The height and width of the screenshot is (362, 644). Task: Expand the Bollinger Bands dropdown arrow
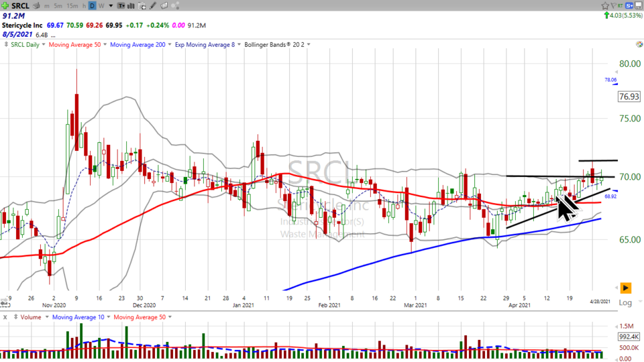(309, 44)
